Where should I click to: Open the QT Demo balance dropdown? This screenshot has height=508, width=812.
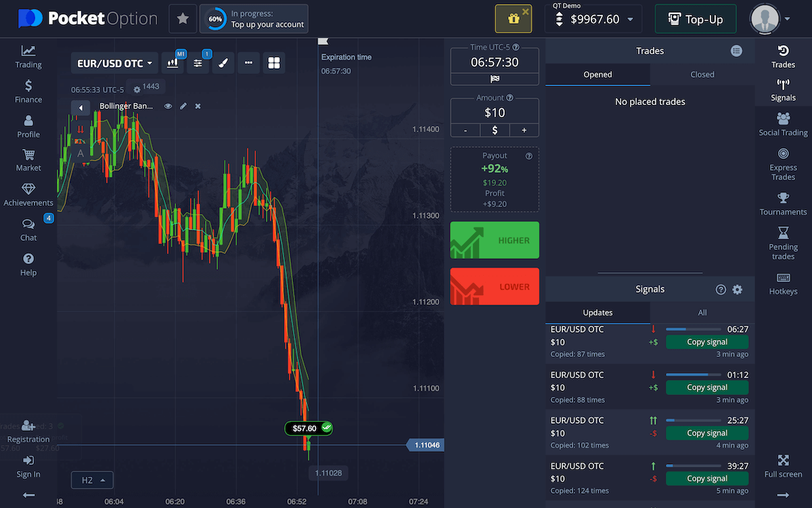593,18
